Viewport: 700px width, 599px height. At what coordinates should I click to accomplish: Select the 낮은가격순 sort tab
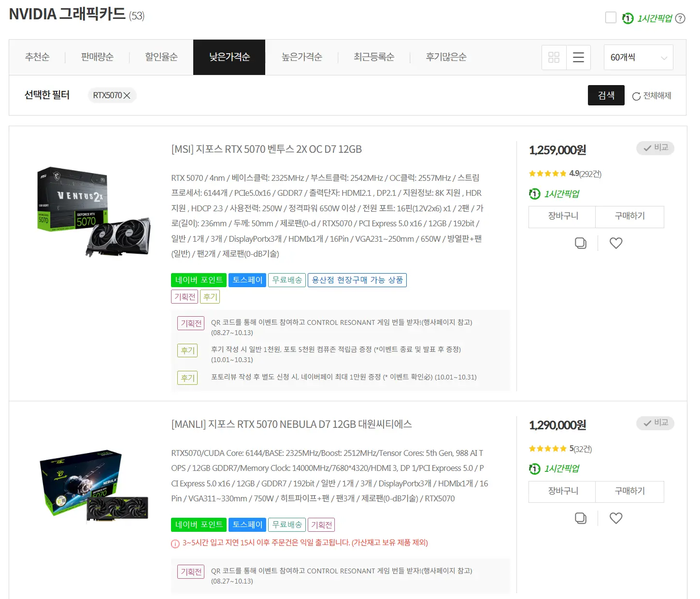tap(229, 57)
